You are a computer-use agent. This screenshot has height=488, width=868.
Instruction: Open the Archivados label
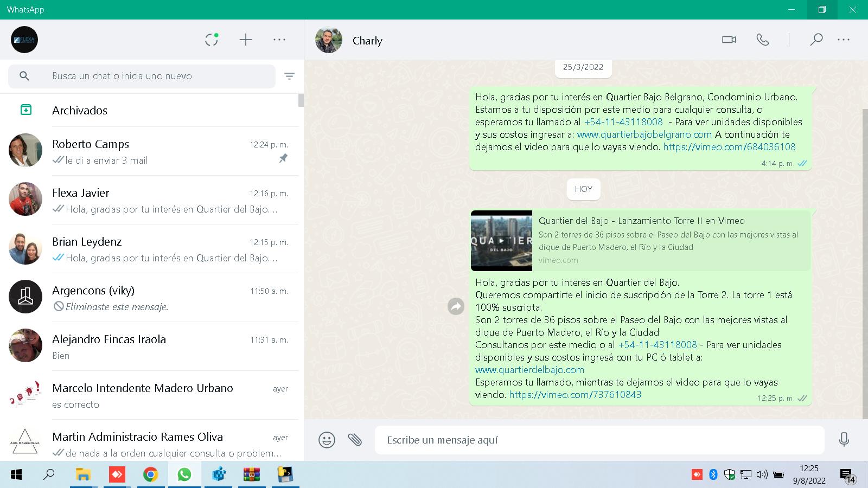click(x=80, y=110)
